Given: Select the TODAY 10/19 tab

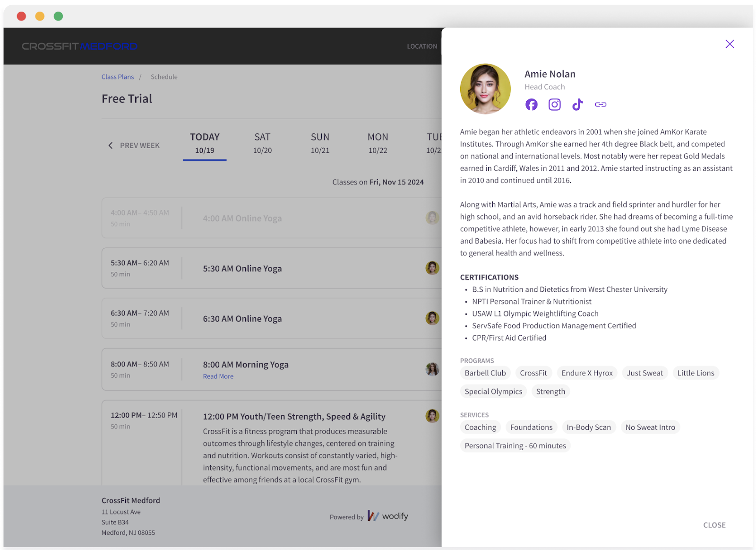Looking at the screenshot, I should tap(205, 143).
